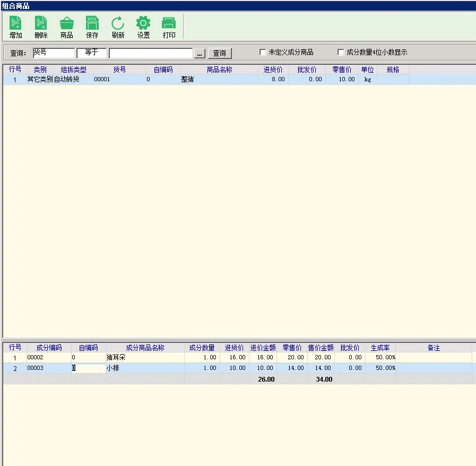The width and height of the screenshot is (476, 466).
Task: Click the 零售价 column header in top grid
Action: 342,70
